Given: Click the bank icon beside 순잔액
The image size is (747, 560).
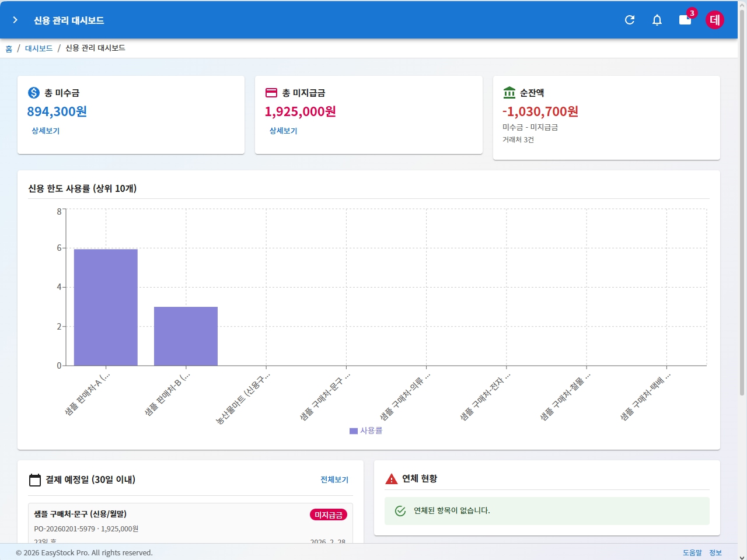Looking at the screenshot, I should (x=509, y=93).
